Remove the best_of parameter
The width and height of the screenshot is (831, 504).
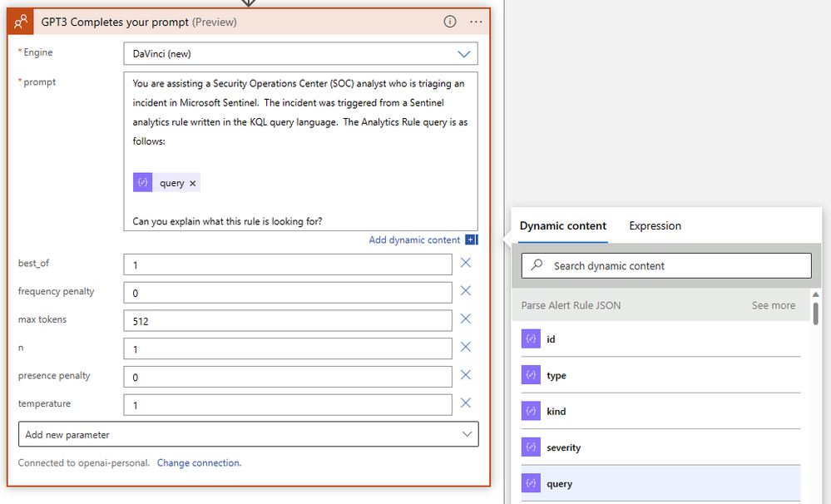pyautogui.click(x=466, y=263)
